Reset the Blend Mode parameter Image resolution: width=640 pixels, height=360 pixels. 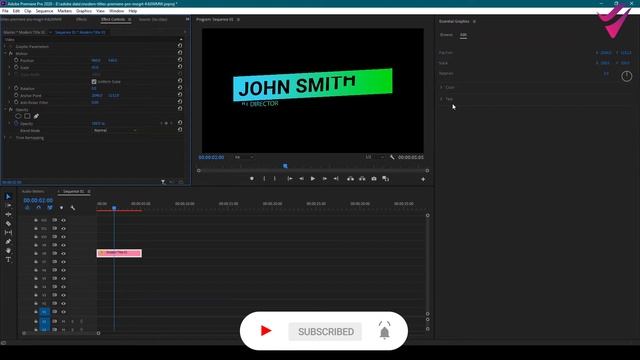tap(180, 130)
